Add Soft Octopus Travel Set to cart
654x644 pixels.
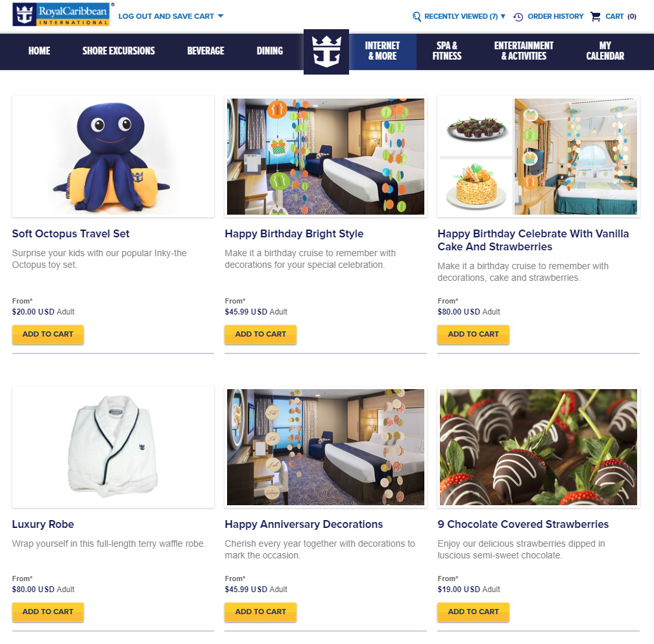(x=48, y=334)
